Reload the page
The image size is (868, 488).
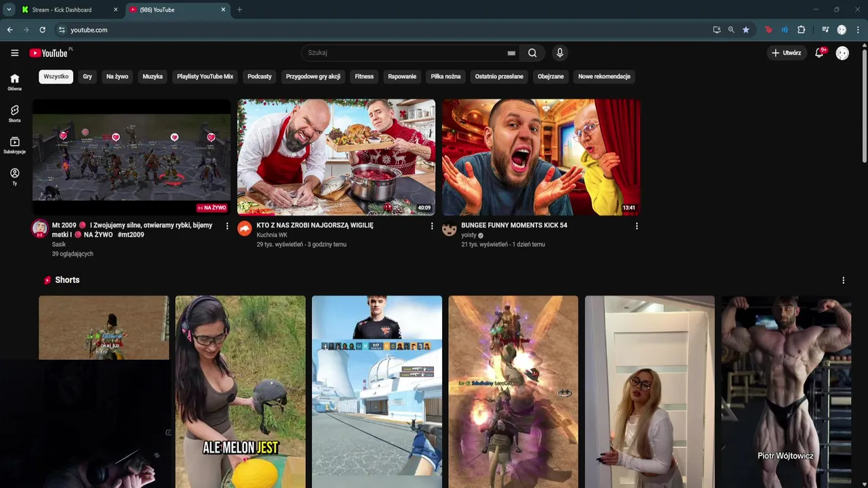42,30
